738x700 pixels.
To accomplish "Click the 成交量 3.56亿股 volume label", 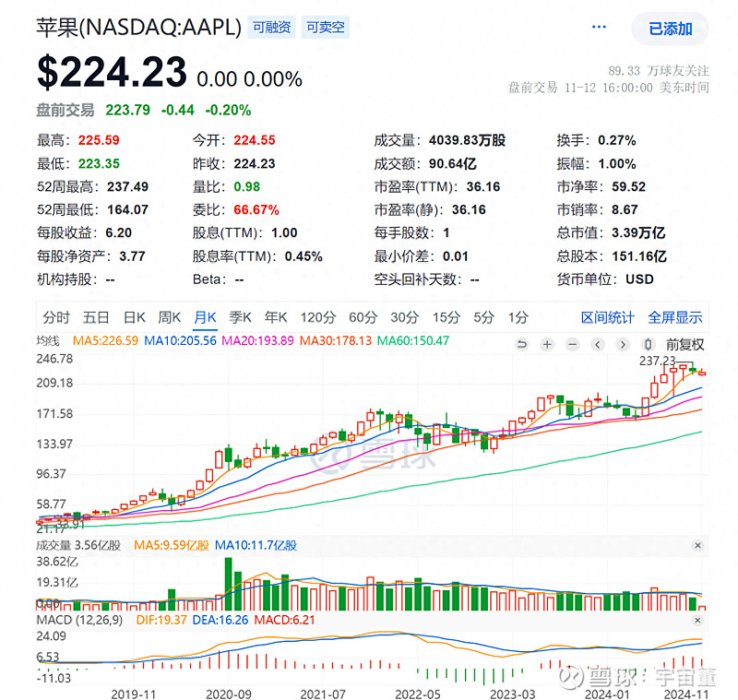I will coord(78,545).
